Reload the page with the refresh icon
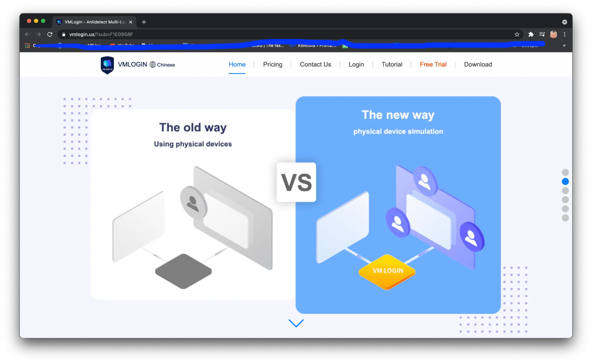This screenshot has width=592, height=364. coord(50,34)
